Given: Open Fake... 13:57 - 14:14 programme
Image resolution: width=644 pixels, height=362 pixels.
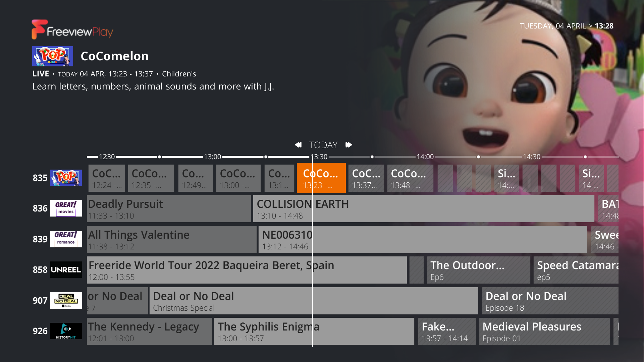Looking at the screenshot, I should coord(447,331).
